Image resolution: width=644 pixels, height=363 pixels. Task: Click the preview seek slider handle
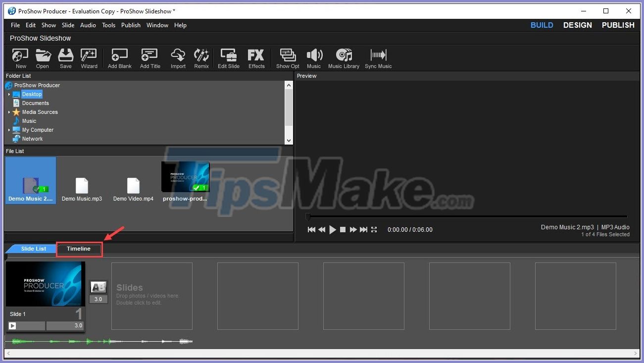(x=308, y=216)
